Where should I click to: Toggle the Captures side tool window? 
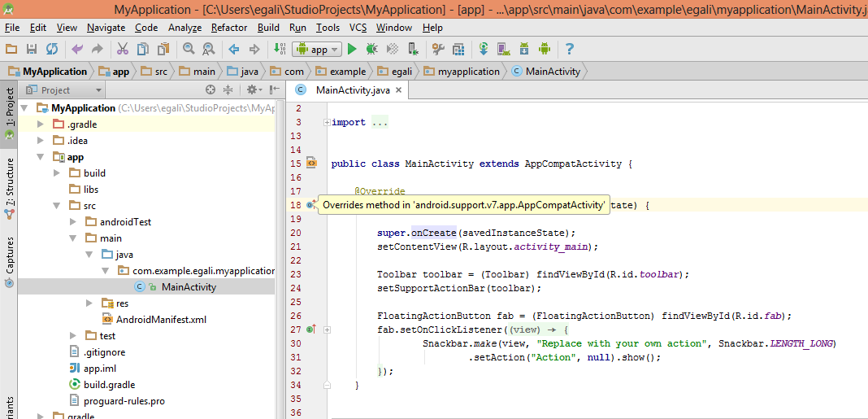9,262
